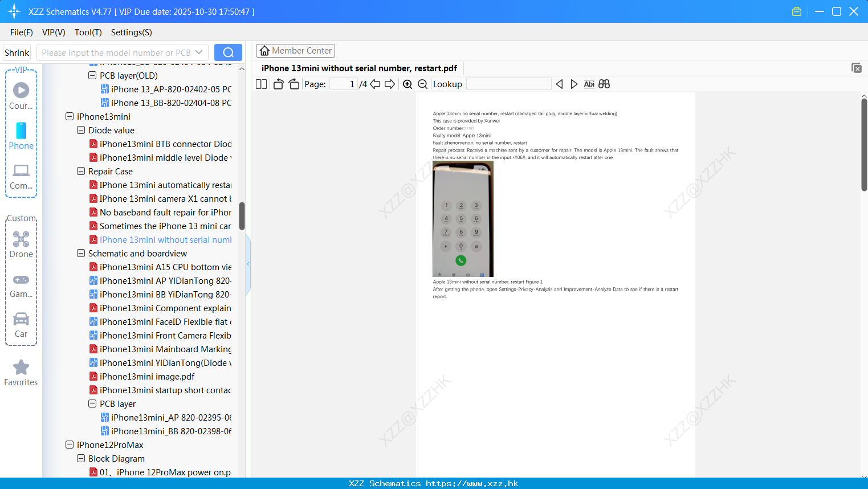Collapse the iPhone12ProMax node
This screenshot has width=868, height=489.
click(x=70, y=445)
